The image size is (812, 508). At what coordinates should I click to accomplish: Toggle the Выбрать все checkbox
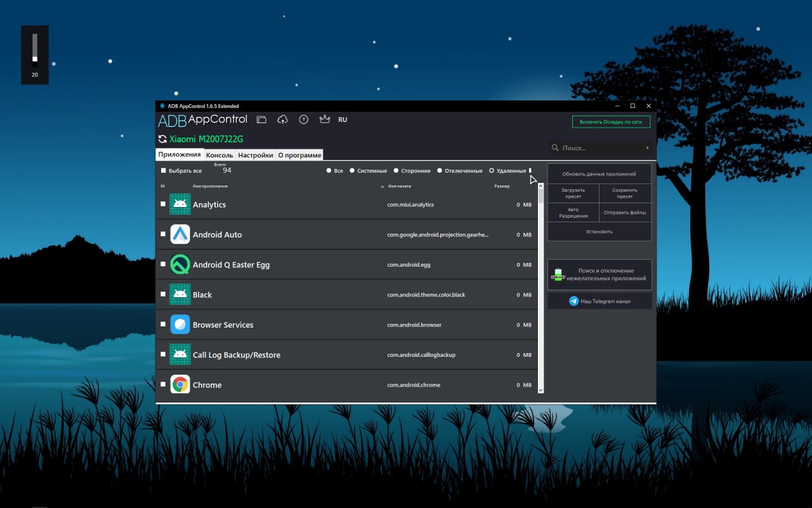(x=163, y=171)
